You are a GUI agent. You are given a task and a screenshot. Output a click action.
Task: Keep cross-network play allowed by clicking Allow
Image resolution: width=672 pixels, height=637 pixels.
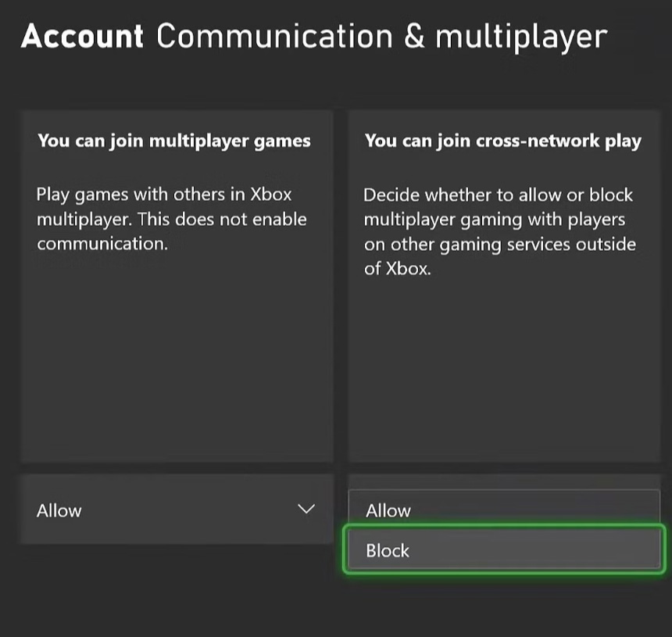(x=503, y=510)
